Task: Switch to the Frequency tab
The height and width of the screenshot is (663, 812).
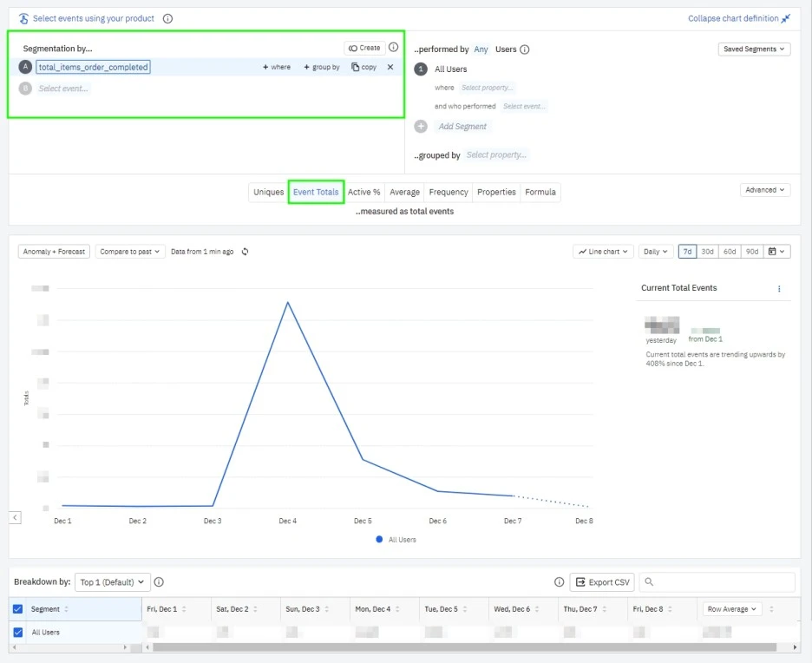Action: tap(449, 192)
